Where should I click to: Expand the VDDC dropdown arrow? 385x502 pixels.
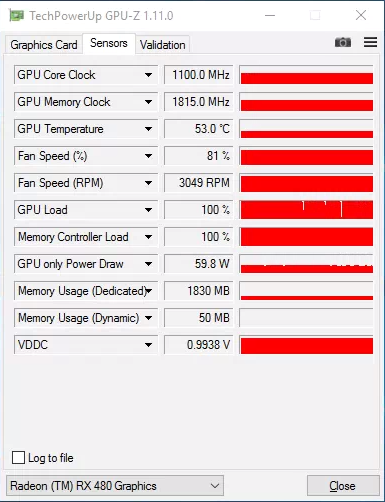[x=148, y=345]
